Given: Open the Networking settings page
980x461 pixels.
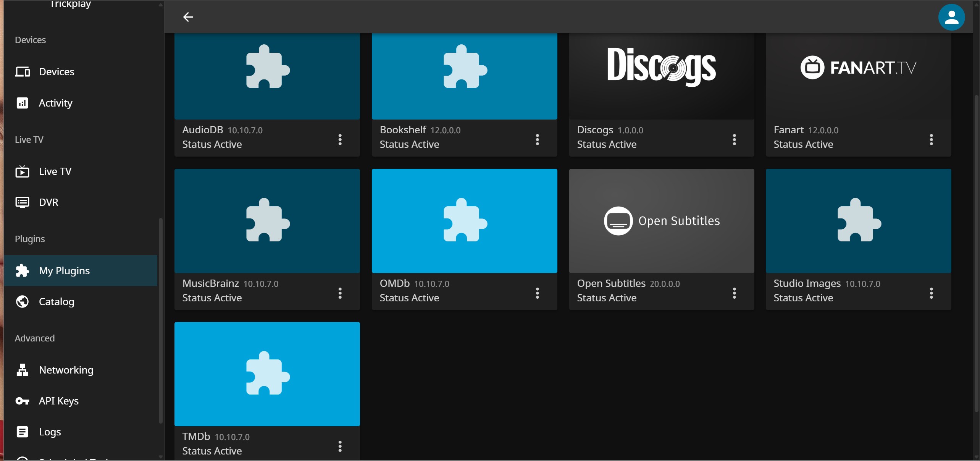Looking at the screenshot, I should click(66, 370).
